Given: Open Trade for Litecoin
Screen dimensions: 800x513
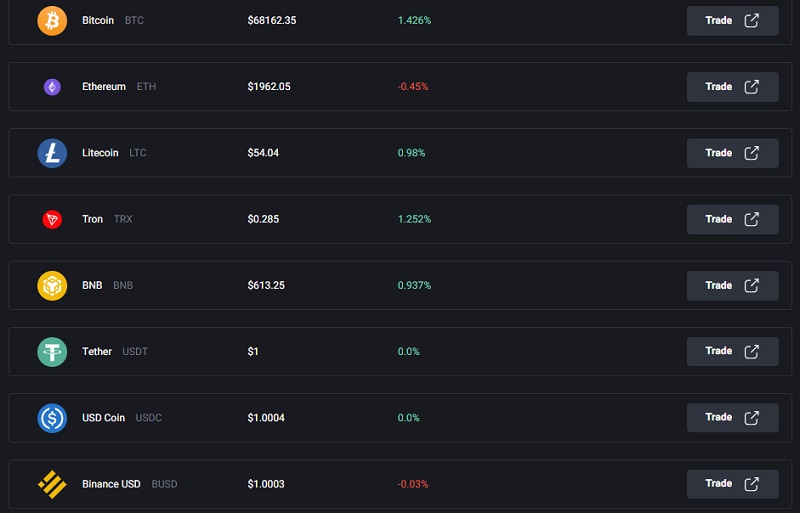Looking at the screenshot, I should click(732, 153).
